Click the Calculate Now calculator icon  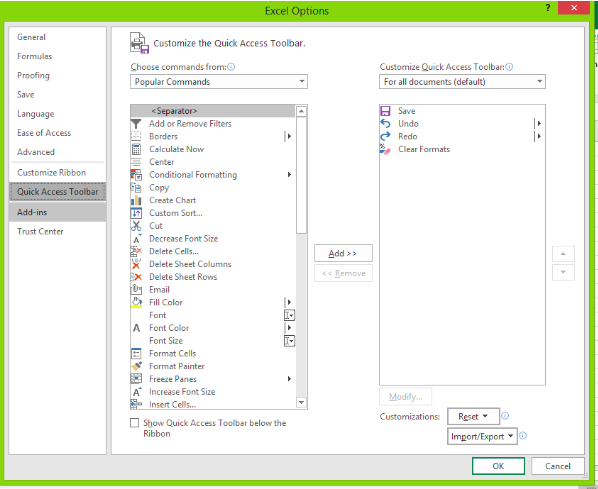pos(136,149)
